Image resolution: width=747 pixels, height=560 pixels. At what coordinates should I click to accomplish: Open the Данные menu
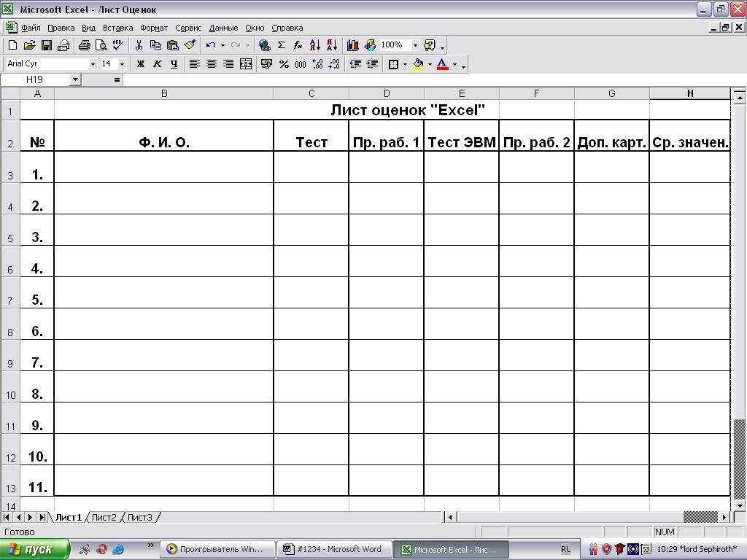(x=223, y=28)
